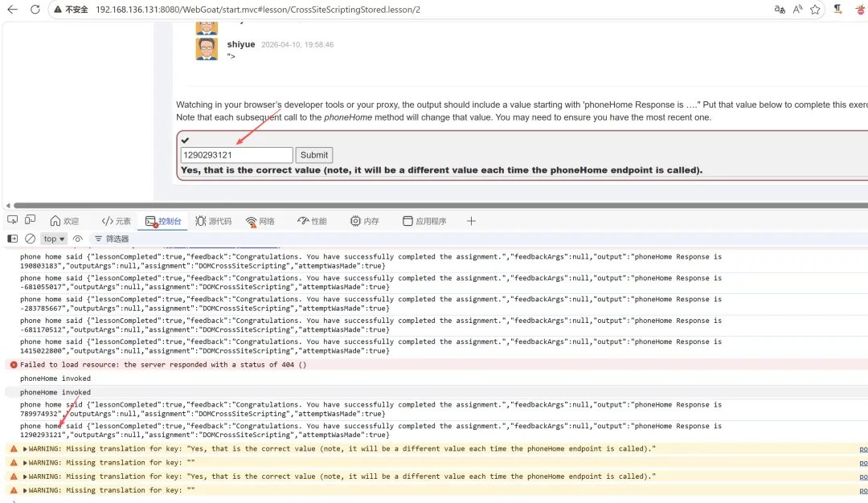Expand first Missing translation warning
Screen dimensions: 868x503
pos(25,449)
